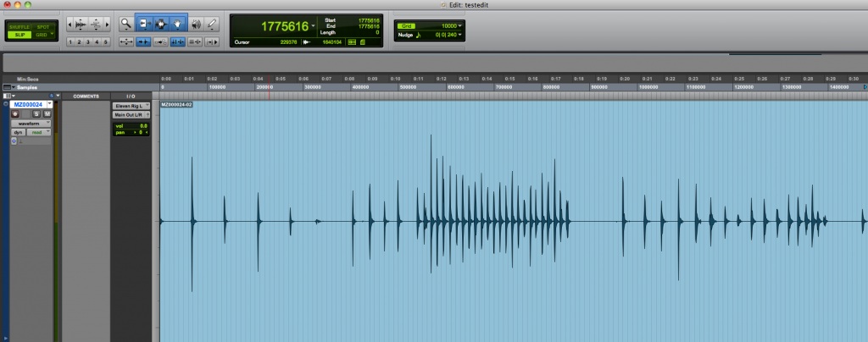Select the Pencil tool
868x342 pixels.
[212, 24]
